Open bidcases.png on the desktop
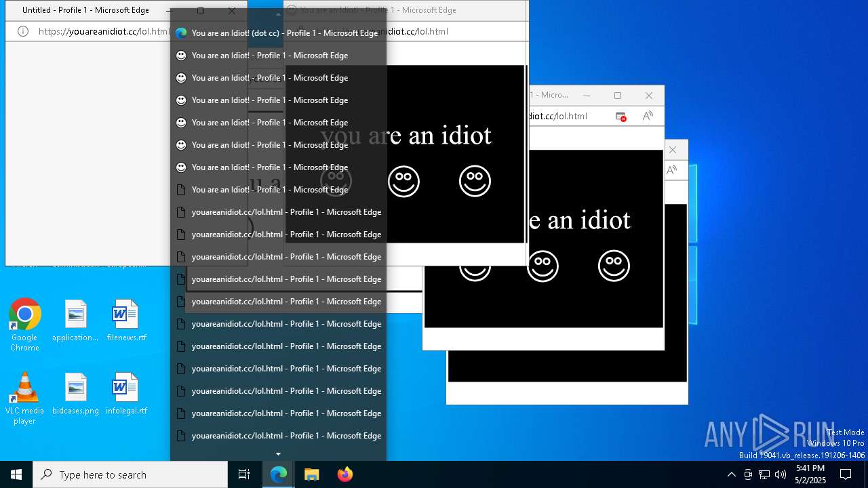 click(75, 394)
